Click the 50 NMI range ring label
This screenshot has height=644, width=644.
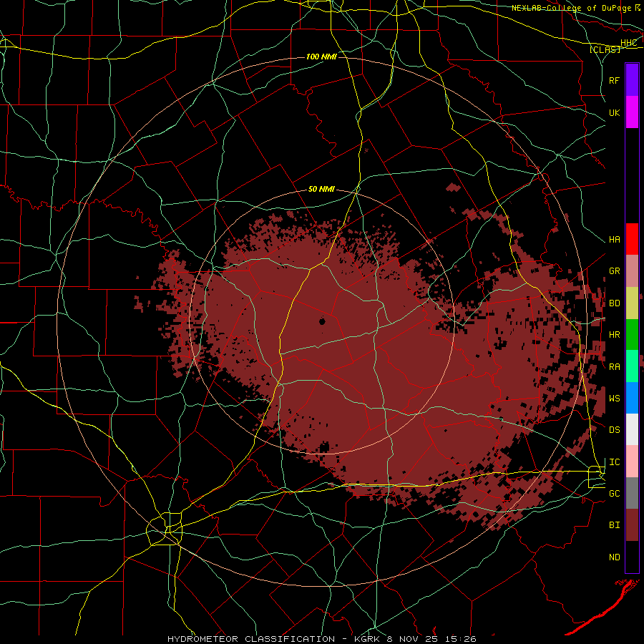321,189
